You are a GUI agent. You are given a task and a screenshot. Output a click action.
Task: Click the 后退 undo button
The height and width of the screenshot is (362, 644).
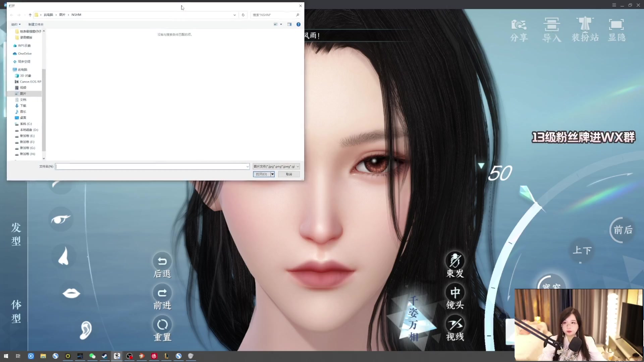pos(162,265)
